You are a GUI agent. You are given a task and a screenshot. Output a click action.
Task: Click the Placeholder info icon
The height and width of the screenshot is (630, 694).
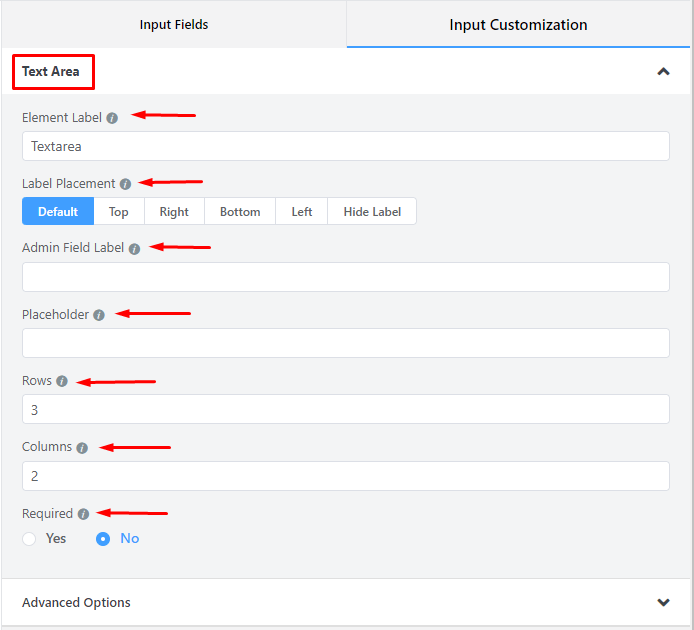tap(99, 315)
